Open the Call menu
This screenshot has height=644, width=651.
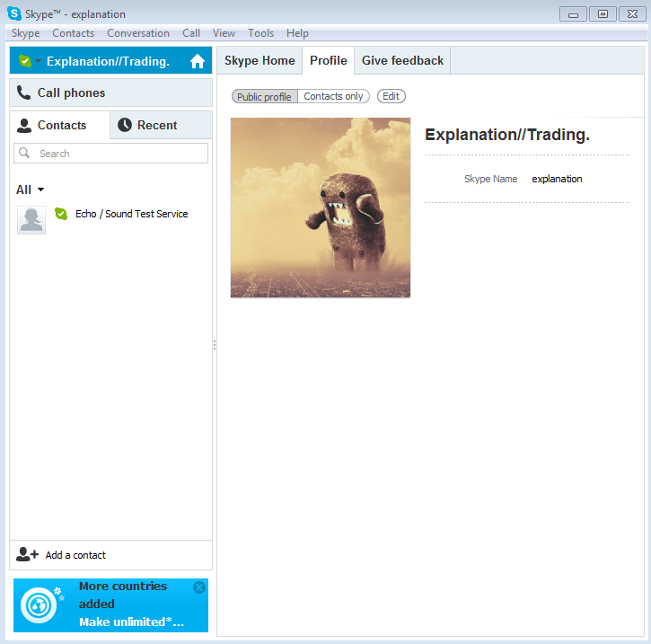tap(191, 33)
